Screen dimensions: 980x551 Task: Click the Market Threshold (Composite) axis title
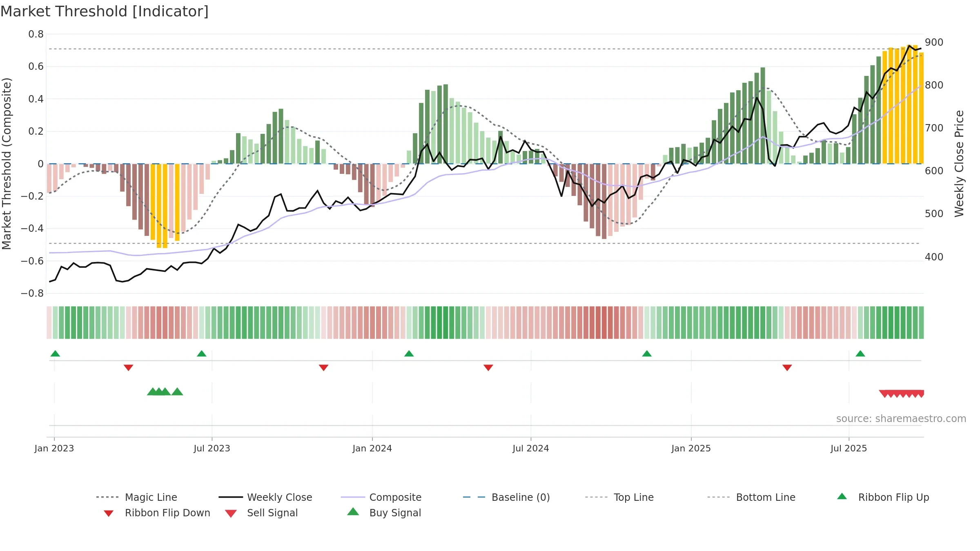click(7, 164)
